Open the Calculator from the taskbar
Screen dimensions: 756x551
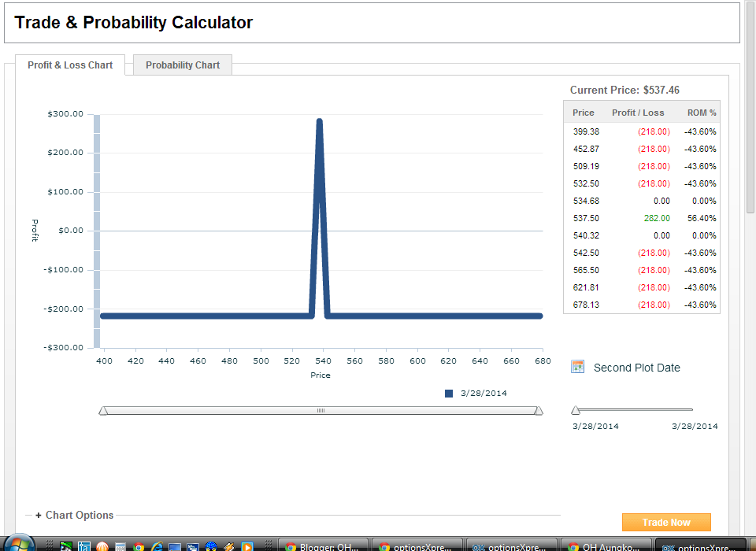pyautogui.click(x=120, y=545)
